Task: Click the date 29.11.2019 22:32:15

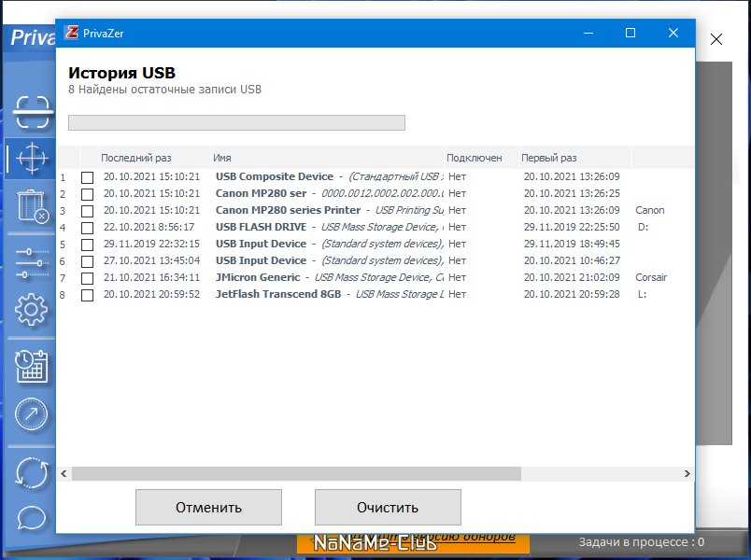Action: [x=151, y=244]
